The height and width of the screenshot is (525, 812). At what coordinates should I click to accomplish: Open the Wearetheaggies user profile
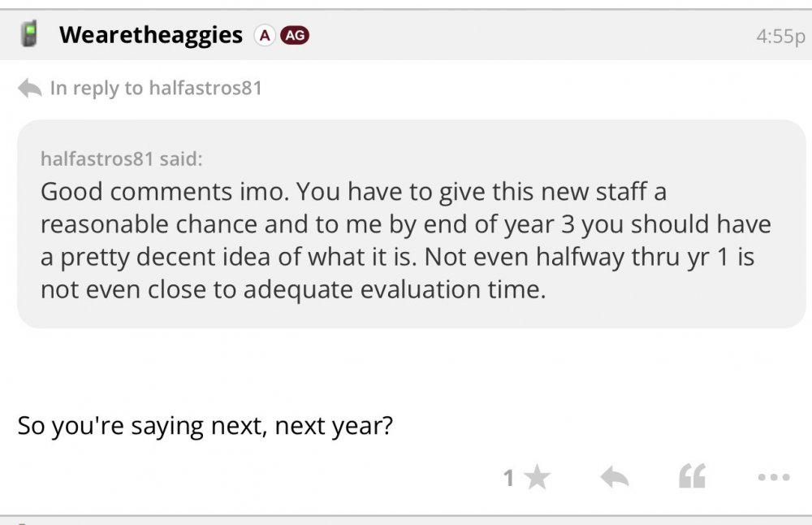[151, 35]
